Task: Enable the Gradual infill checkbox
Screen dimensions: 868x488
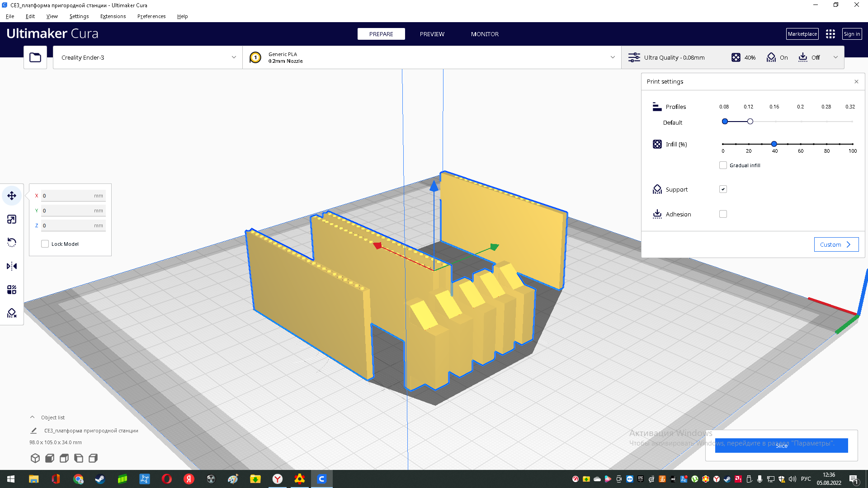Action: [x=723, y=165]
